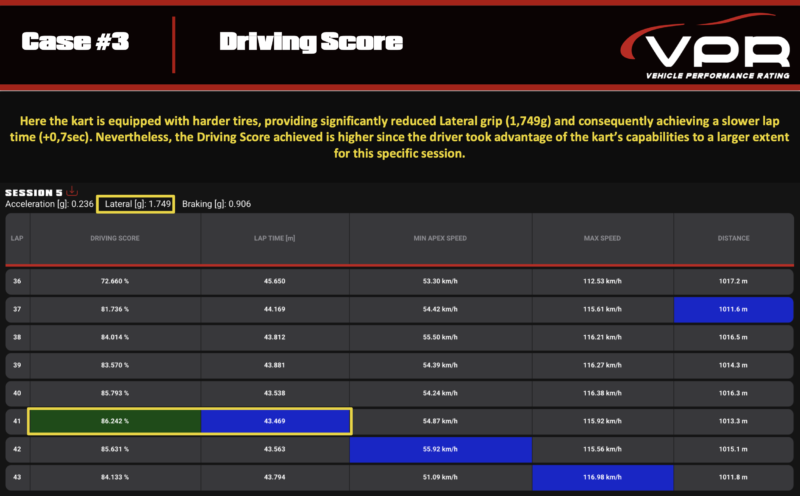Click the blue 43.469 lap time cell
This screenshot has width=800, height=496.
pyautogui.click(x=275, y=421)
